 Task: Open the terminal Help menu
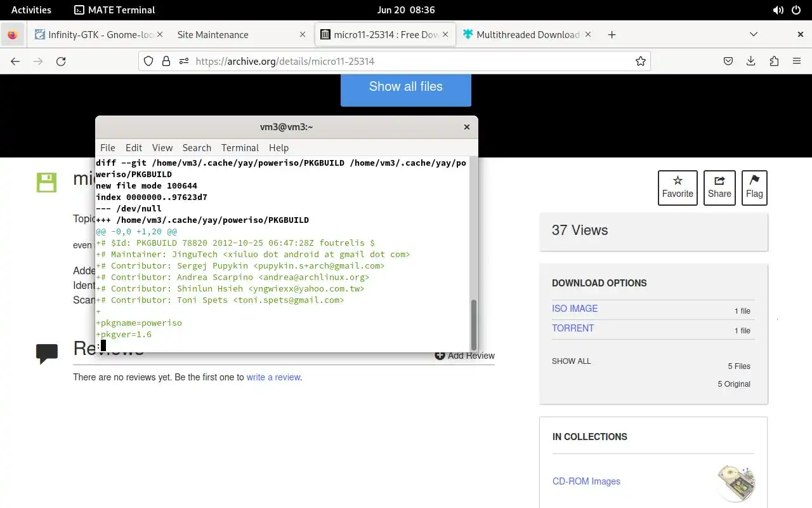(x=278, y=147)
